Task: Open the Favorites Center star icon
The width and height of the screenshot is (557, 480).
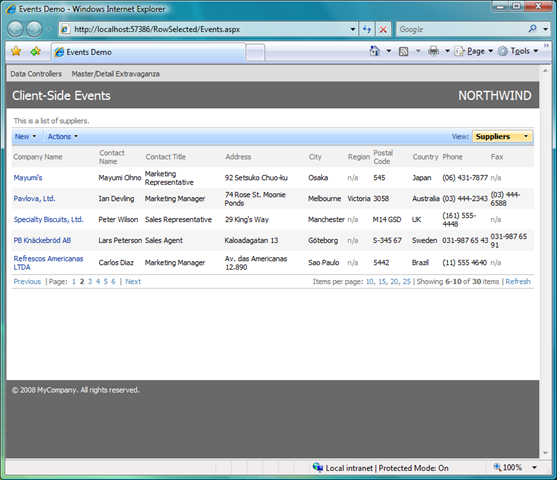Action: point(16,52)
